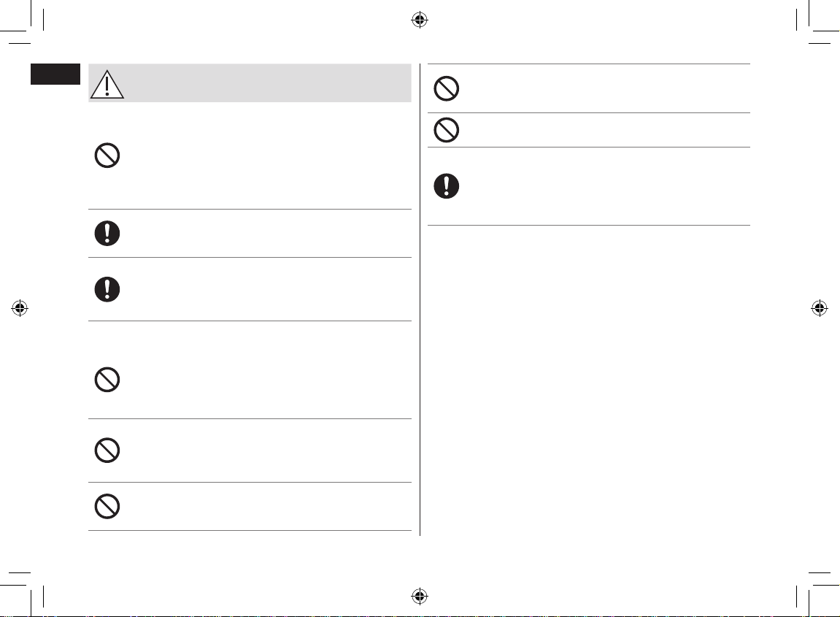Click prohibition icon just below left column's exclamation icons
840x617 pixels.
click(107, 380)
